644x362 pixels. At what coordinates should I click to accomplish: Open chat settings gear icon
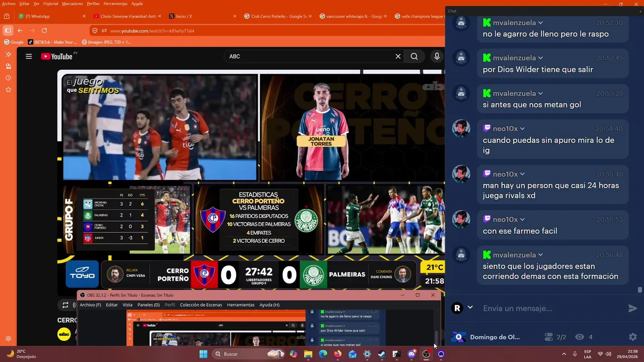point(633,337)
